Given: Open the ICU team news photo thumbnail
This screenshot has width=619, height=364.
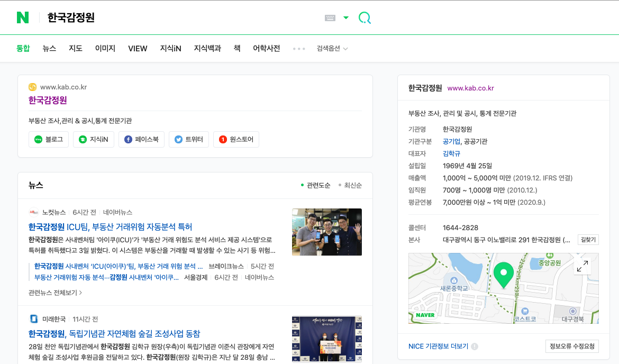Looking at the screenshot, I should [327, 232].
